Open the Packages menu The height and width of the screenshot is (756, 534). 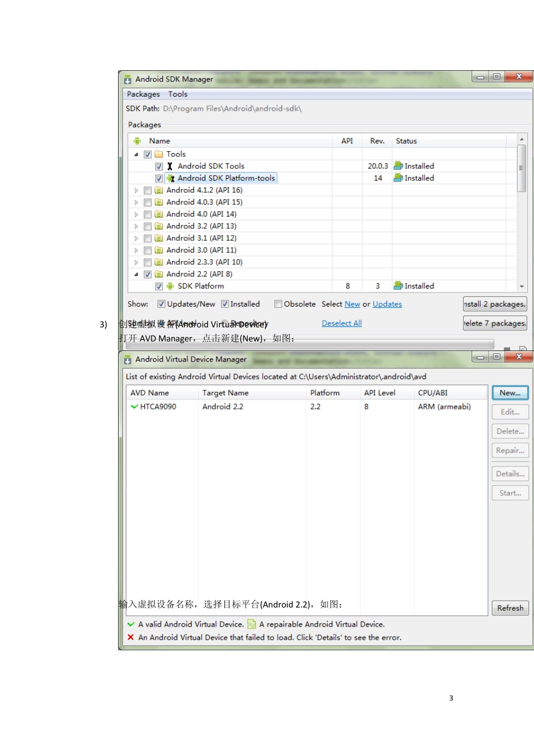143,94
